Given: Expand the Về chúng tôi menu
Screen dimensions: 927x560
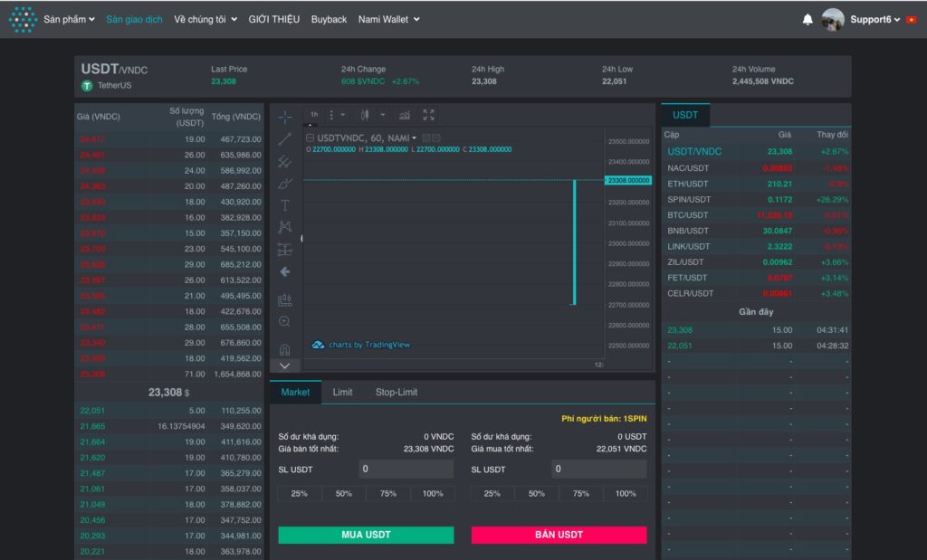Looking at the screenshot, I should tap(205, 20).
